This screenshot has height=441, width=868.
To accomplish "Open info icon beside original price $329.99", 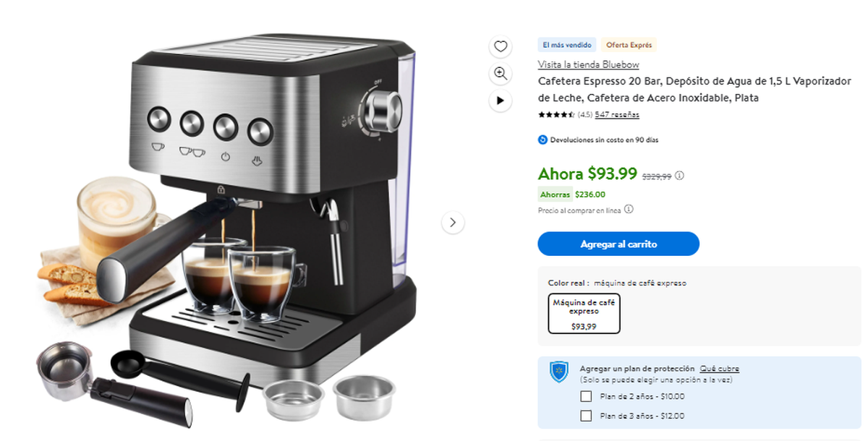I will pos(680,176).
